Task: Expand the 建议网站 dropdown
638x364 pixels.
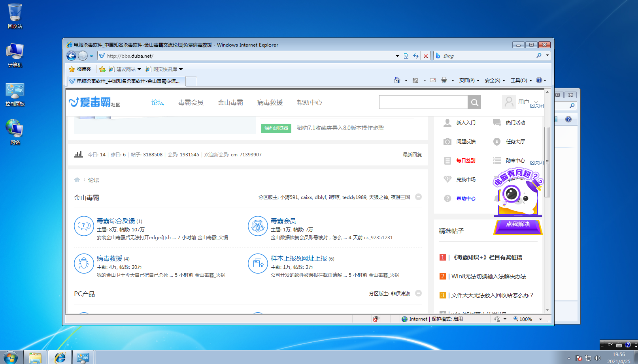Action: coord(139,69)
